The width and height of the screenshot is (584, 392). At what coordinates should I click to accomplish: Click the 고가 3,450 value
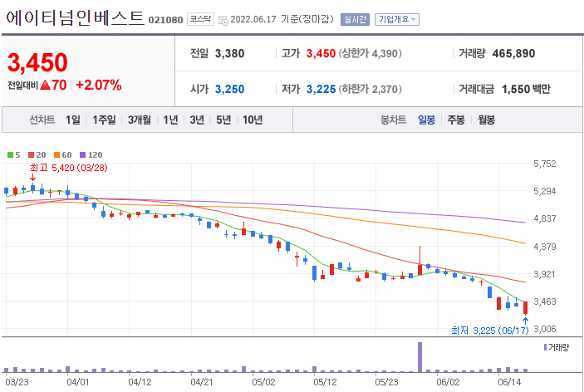tap(321, 54)
